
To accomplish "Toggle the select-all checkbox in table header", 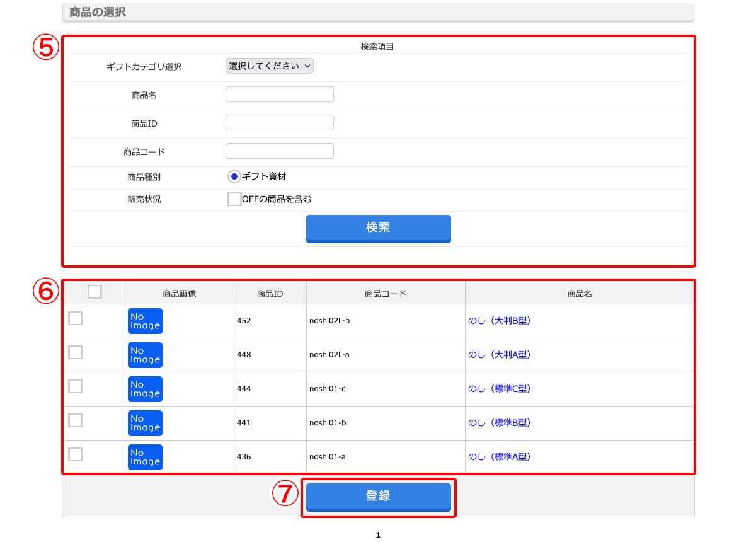I will (94, 292).
